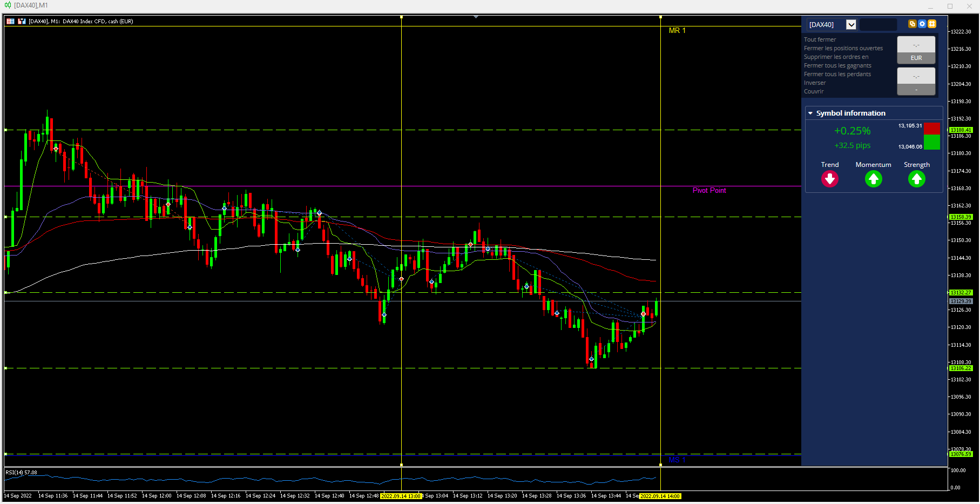Click the Momentum label
The image size is (980, 504).
873,165
